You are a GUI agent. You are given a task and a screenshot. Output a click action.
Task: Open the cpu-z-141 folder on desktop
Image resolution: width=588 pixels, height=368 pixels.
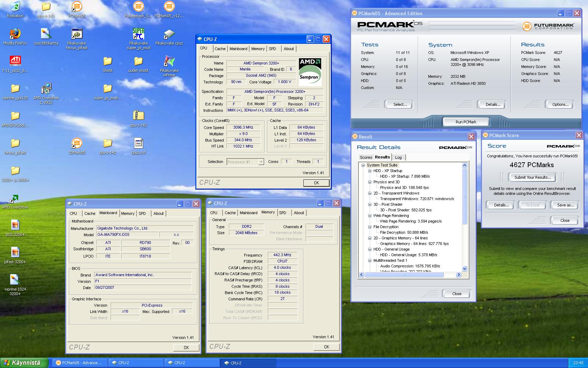46,7
